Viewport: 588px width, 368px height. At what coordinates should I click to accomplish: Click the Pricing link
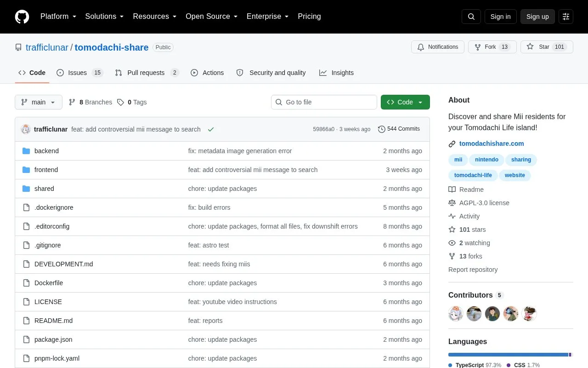(309, 17)
